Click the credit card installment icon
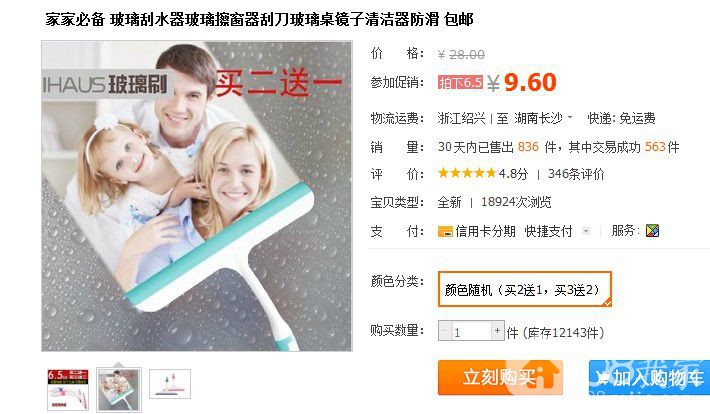 [x=445, y=231]
